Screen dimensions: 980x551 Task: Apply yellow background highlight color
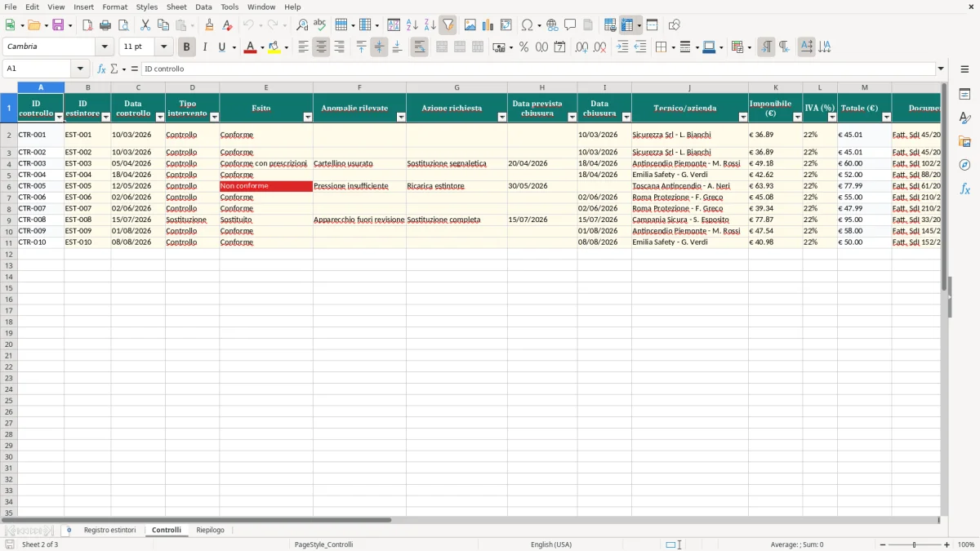pyautogui.click(x=274, y=47)
